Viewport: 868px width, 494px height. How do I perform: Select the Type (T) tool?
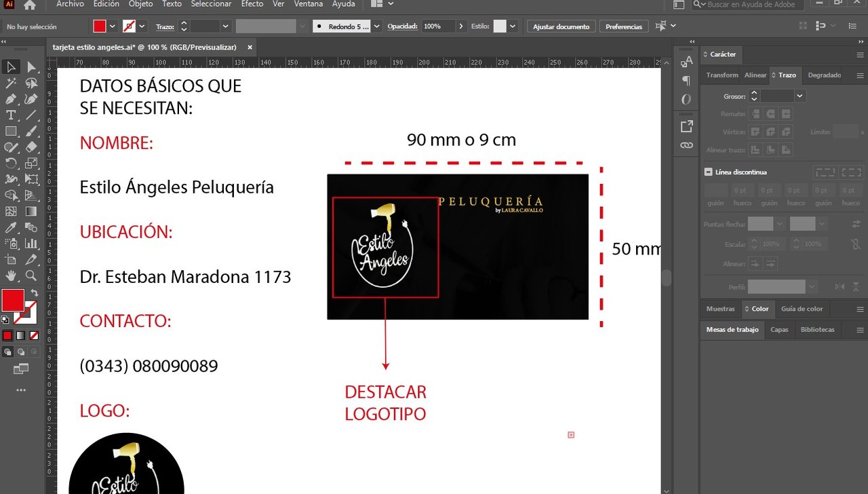pos(11,115)
